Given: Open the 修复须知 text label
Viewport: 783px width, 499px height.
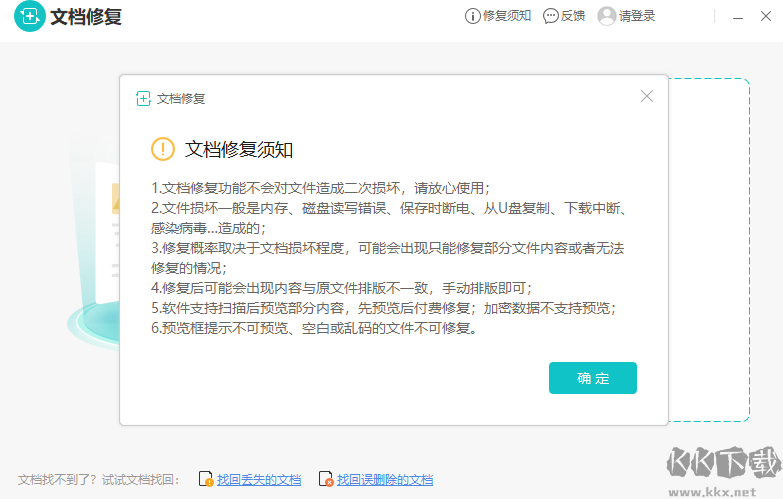Looking at the screenshot, I should (507, 16).
